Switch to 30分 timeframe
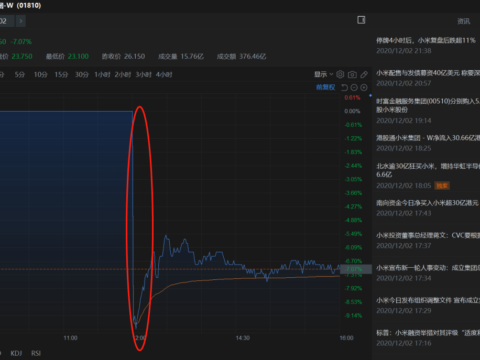This screenshot has height=360, width=480. tap(81, 75)
